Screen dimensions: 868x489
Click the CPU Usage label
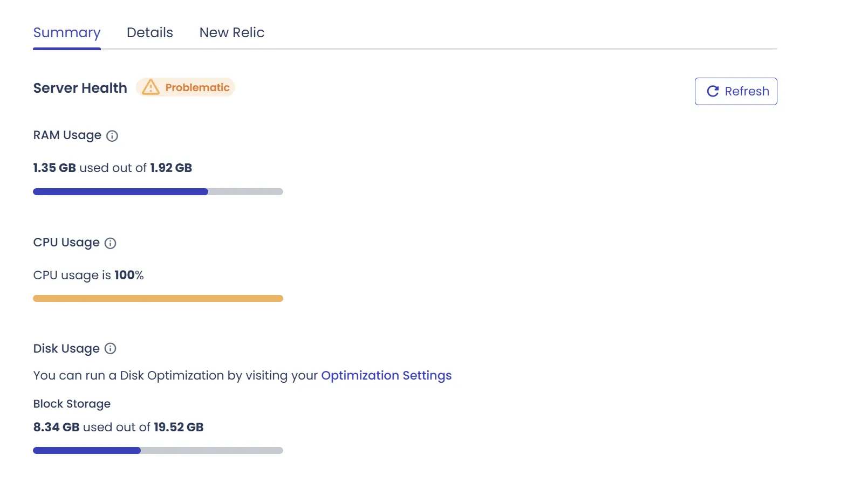coord(66,243)
